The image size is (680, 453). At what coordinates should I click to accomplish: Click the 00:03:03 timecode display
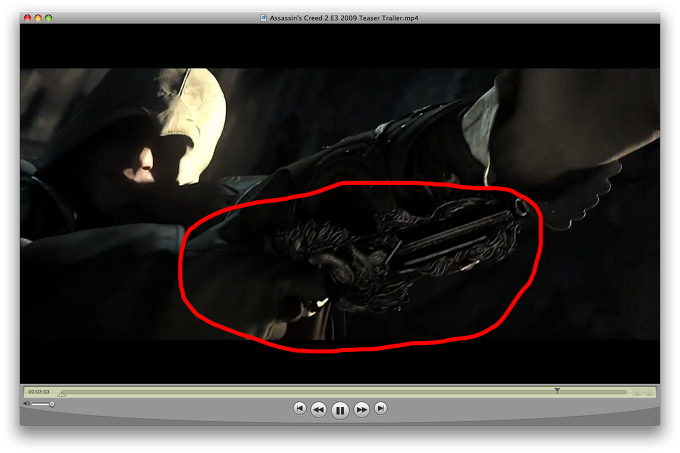[x=39, y=392]
